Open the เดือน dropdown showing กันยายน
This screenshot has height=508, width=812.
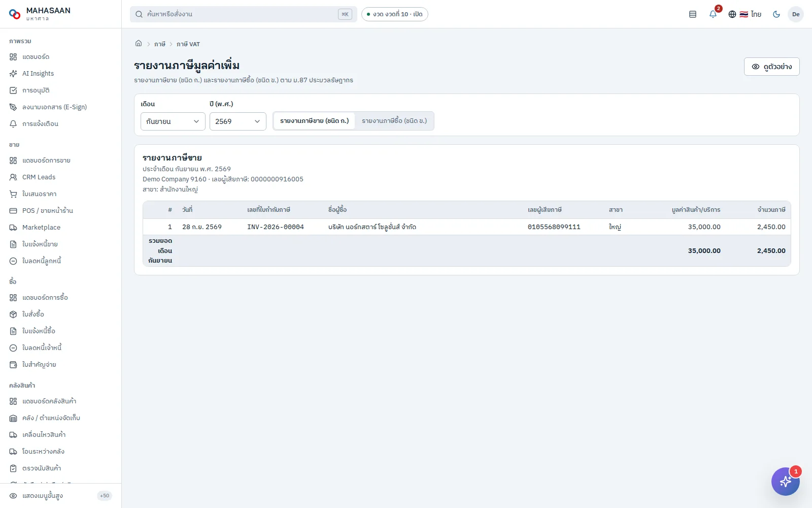173,121
